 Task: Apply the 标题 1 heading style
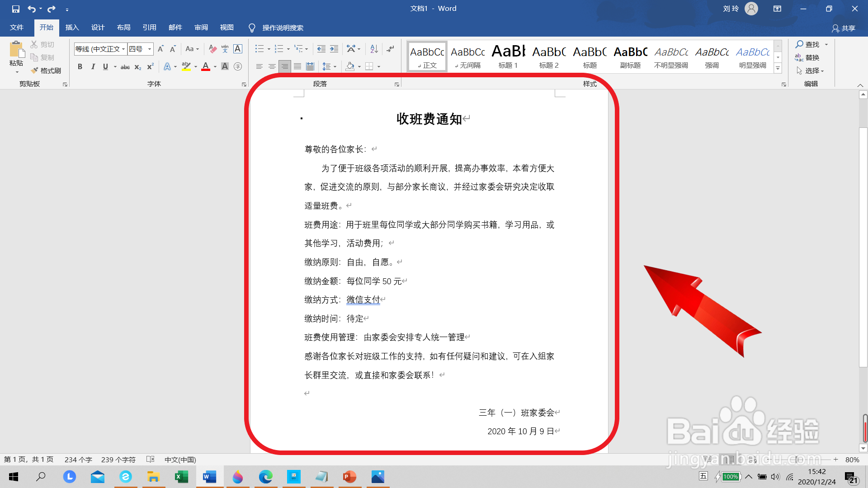(508, 56)
